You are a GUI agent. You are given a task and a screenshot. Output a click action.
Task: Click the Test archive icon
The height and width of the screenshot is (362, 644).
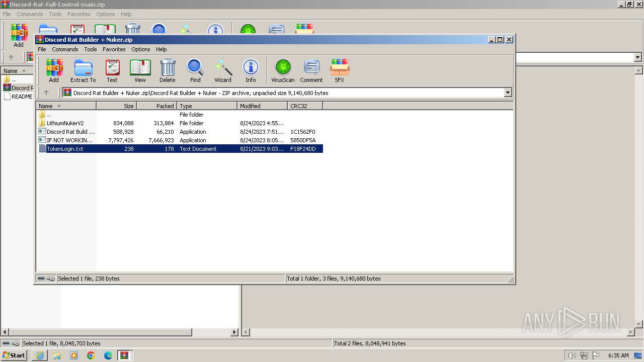112,70
